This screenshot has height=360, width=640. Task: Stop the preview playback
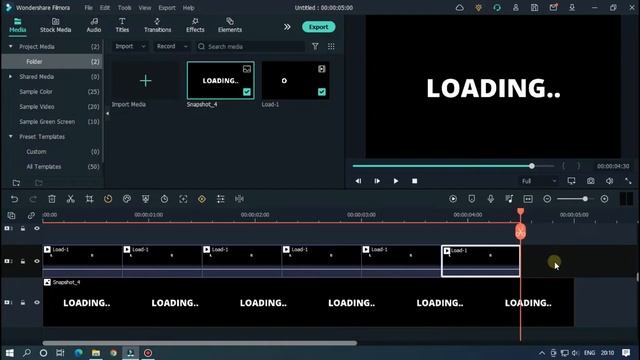414,181
